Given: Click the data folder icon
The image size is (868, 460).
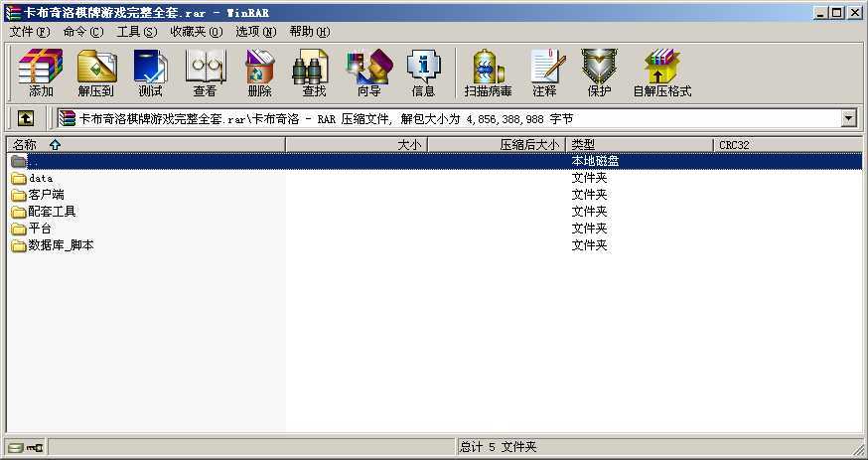Looking at the screenshot, I should pyautogui.click(x=20, y=178).
